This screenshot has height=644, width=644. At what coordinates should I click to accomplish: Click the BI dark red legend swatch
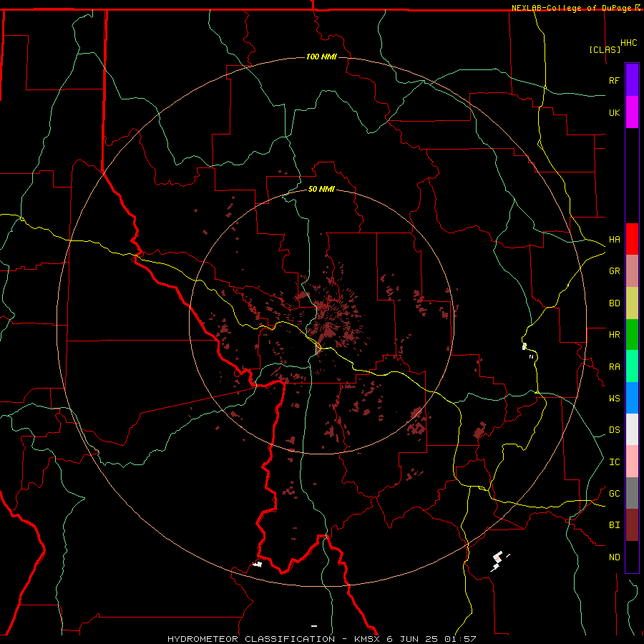632,525
